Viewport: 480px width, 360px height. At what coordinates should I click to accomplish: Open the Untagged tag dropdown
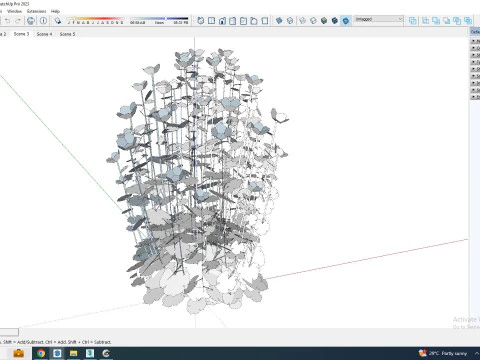(x=379, y=19)
